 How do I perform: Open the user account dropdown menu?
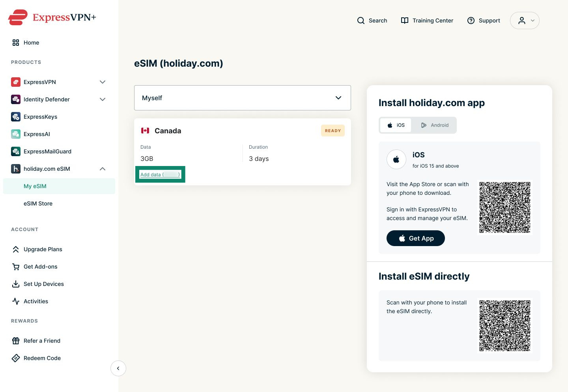click(x=525, y=21)
